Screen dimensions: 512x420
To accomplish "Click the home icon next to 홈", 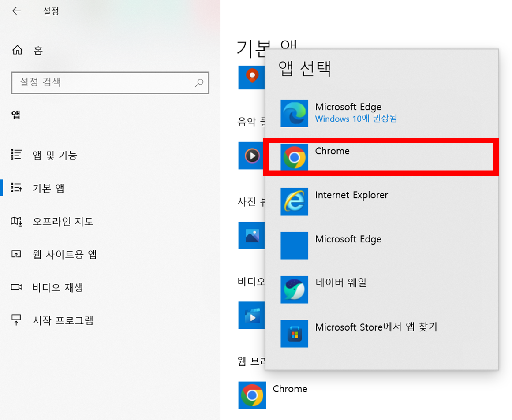I will 17,50.
